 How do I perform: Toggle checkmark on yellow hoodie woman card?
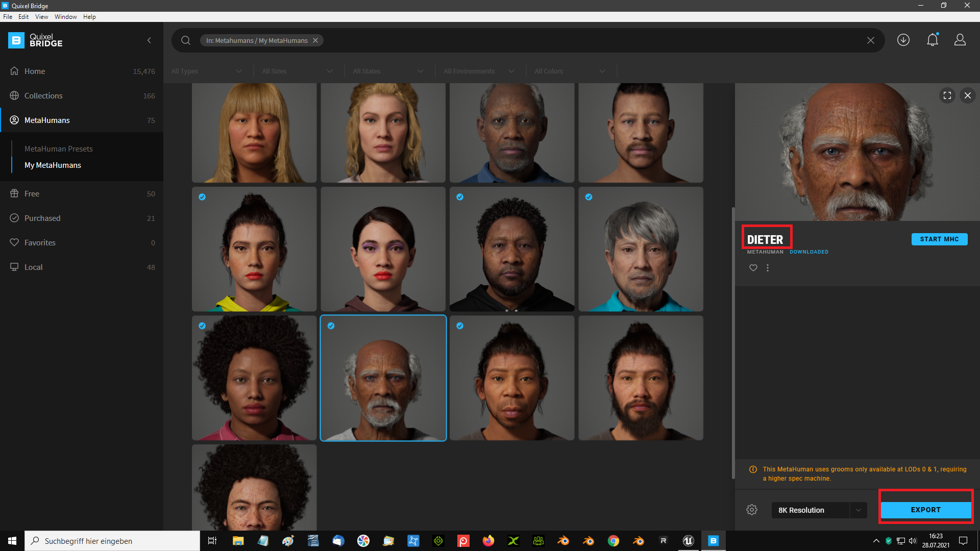(x=202, y=197)
